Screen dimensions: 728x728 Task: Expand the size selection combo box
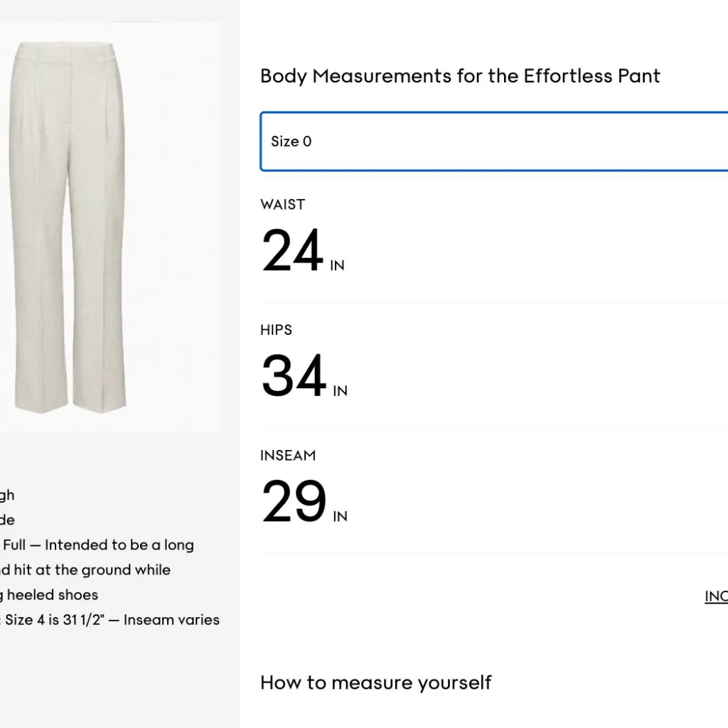(495, 141)
